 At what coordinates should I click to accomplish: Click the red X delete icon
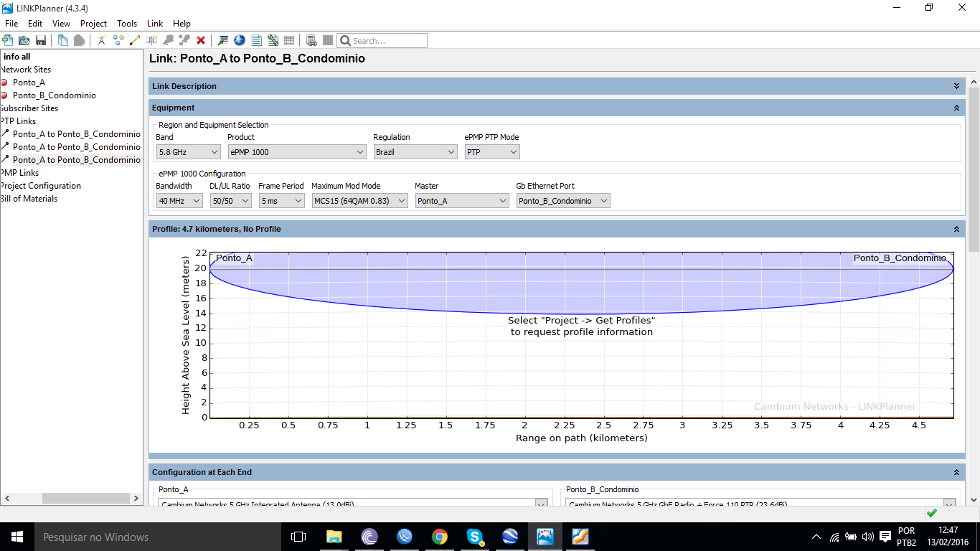click(201, 41)
